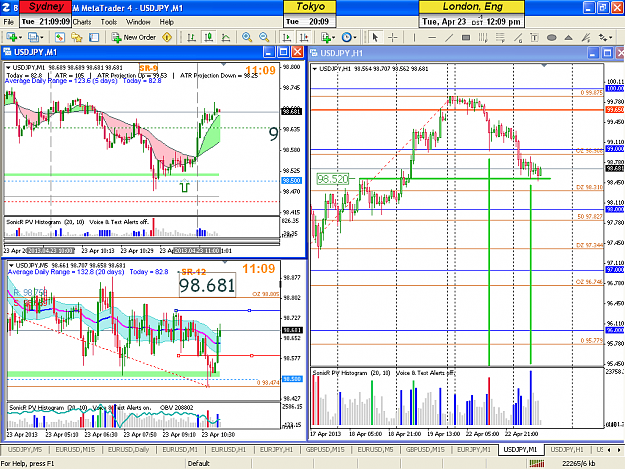Screen dimensions: 625x469
Task: Toggle chart Auto Scroll icon
Action: [x=286, y=37]
